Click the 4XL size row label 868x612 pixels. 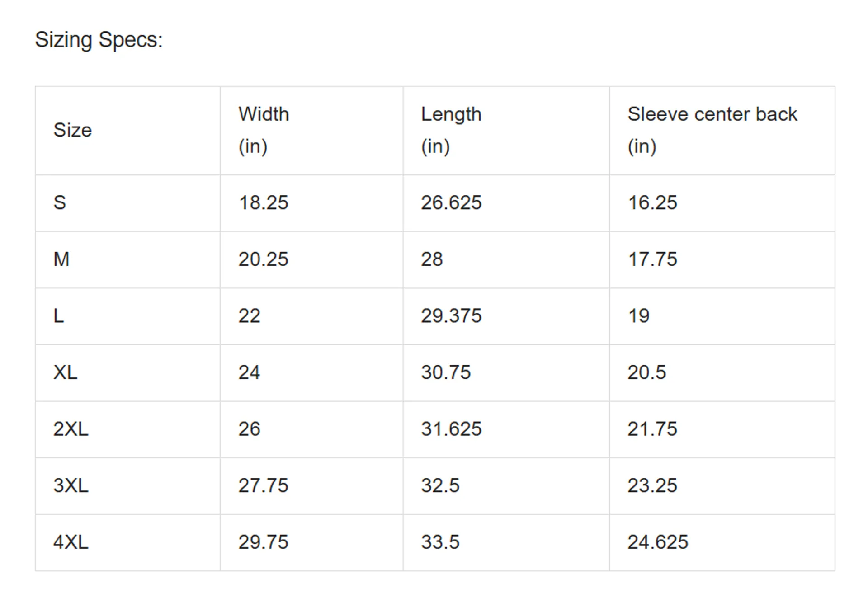(71, 542)
